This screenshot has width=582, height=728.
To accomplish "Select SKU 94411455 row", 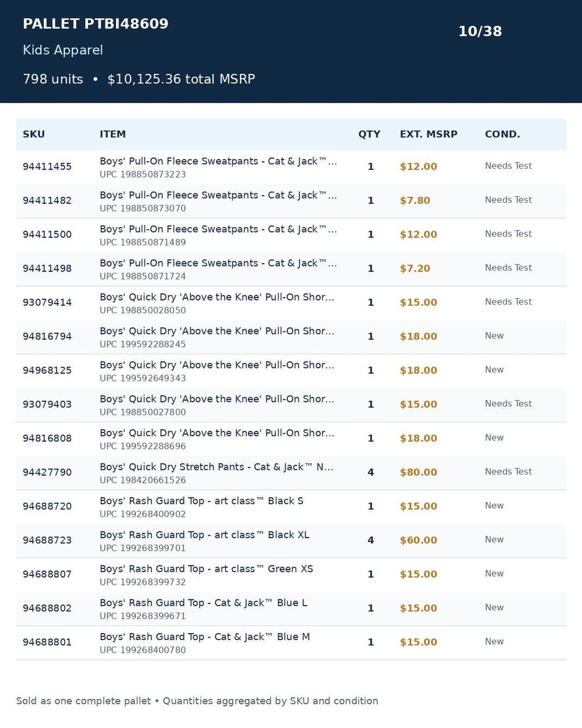I will 291,167.
